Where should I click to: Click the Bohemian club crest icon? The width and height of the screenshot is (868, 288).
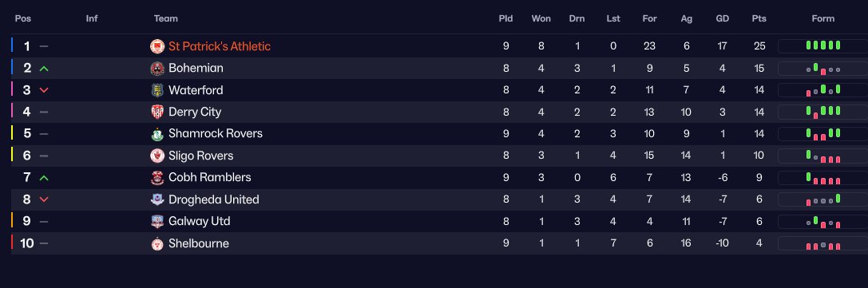click(158, 69)
